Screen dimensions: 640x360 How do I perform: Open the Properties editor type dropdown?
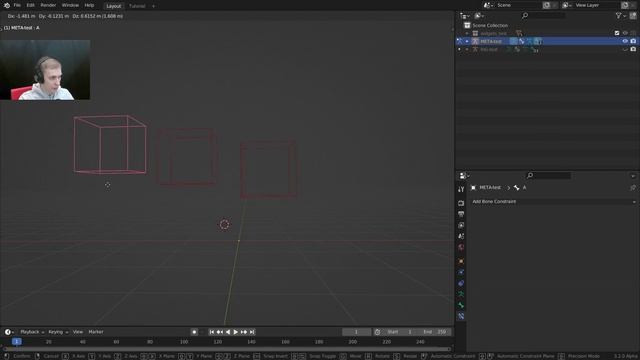click(x=464, y=176)
